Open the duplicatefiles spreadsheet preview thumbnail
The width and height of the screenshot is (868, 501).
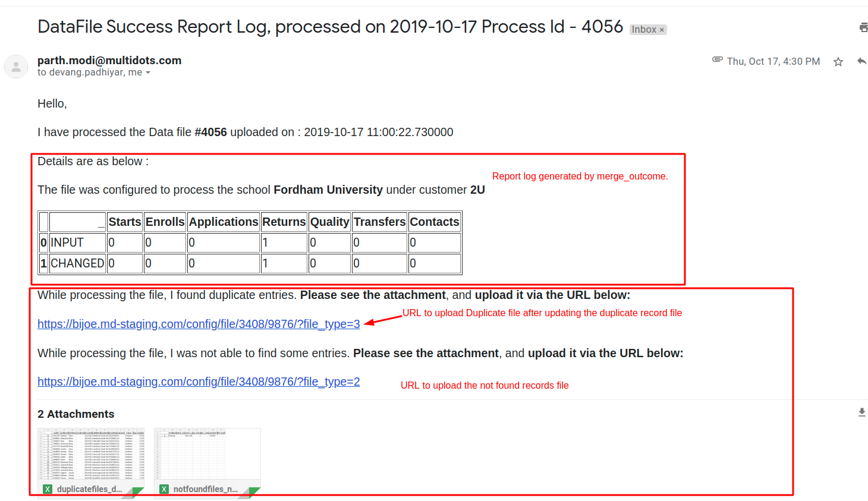(x=91, y=455)
